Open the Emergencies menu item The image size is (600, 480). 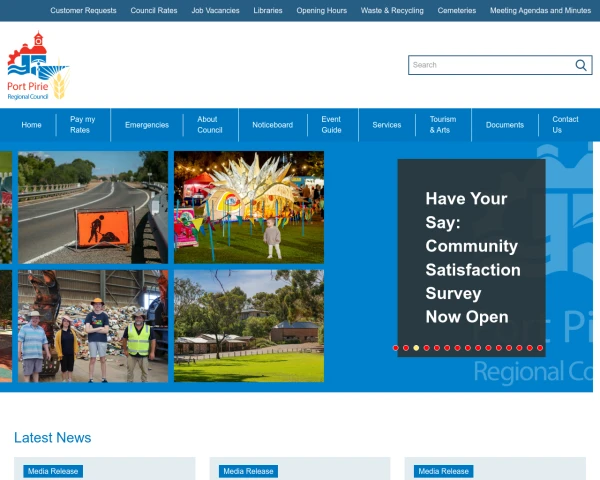tap(146, 125)
